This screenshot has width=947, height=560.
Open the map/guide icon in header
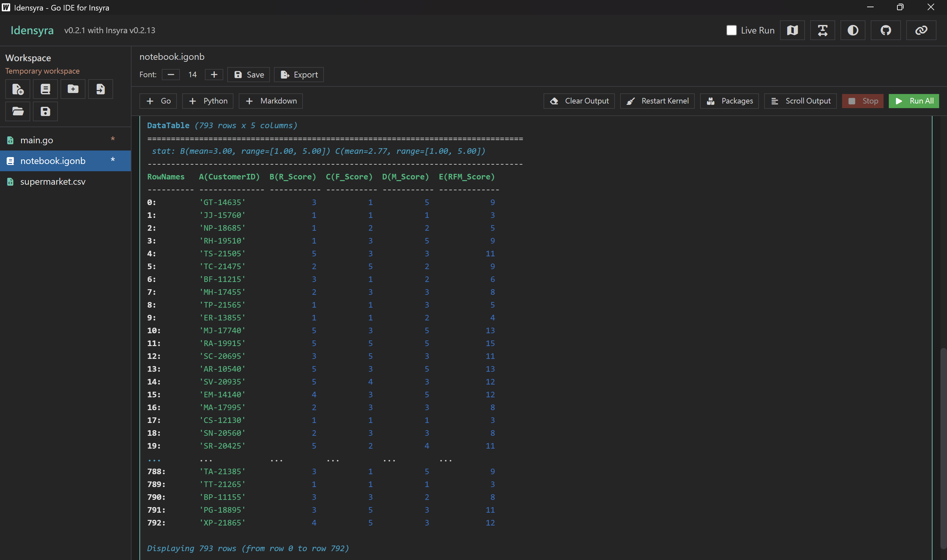pos(792,30)
